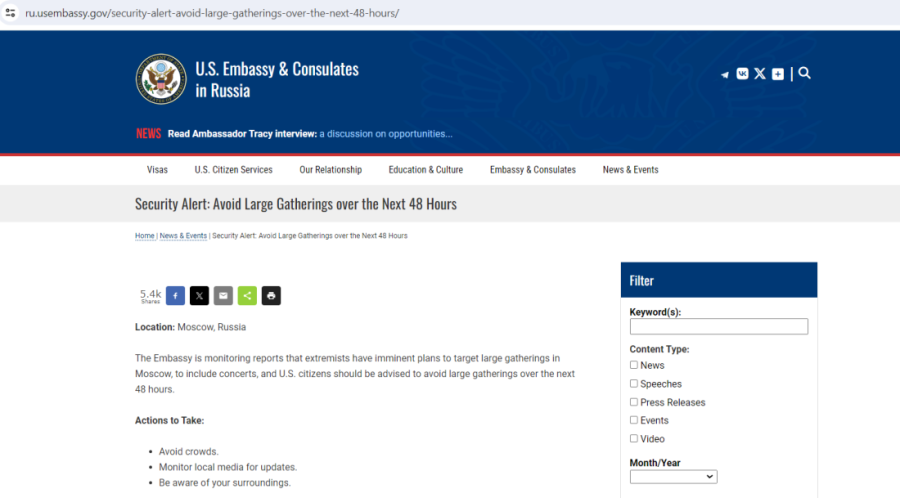Click the embassy seal logo
The width and height of the screenshot is (900, 498).
pos(161,79)
